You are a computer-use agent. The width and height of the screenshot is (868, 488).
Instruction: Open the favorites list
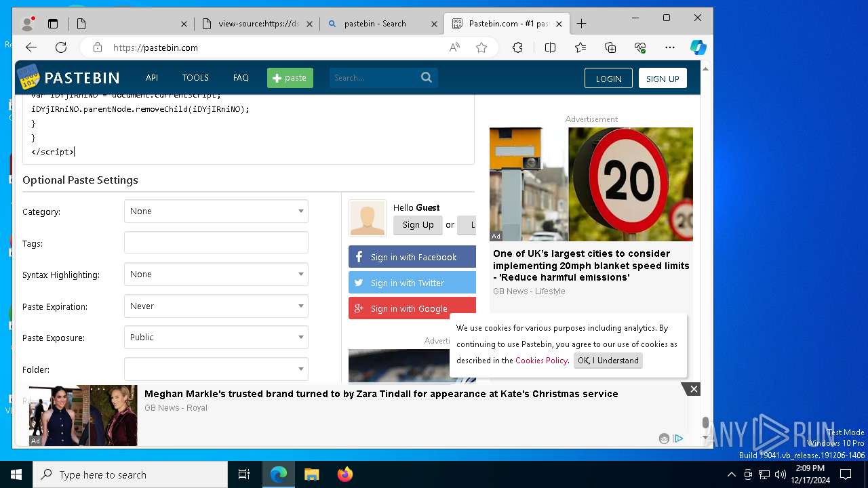click(x=580, y=47)
